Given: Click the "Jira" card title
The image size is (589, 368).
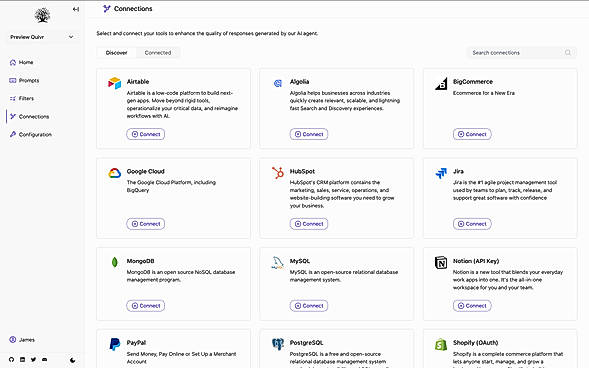Looking at the screenshot, I should (458, 171).
